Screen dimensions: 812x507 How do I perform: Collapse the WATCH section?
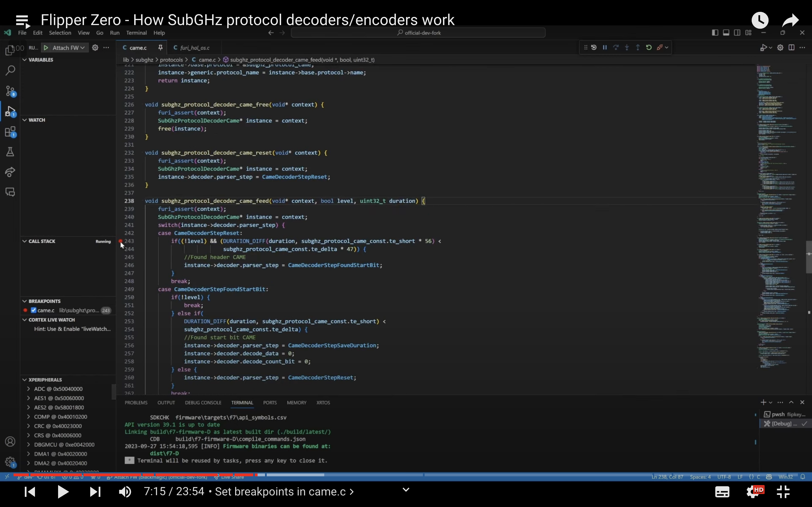click(x=25, y=120)
